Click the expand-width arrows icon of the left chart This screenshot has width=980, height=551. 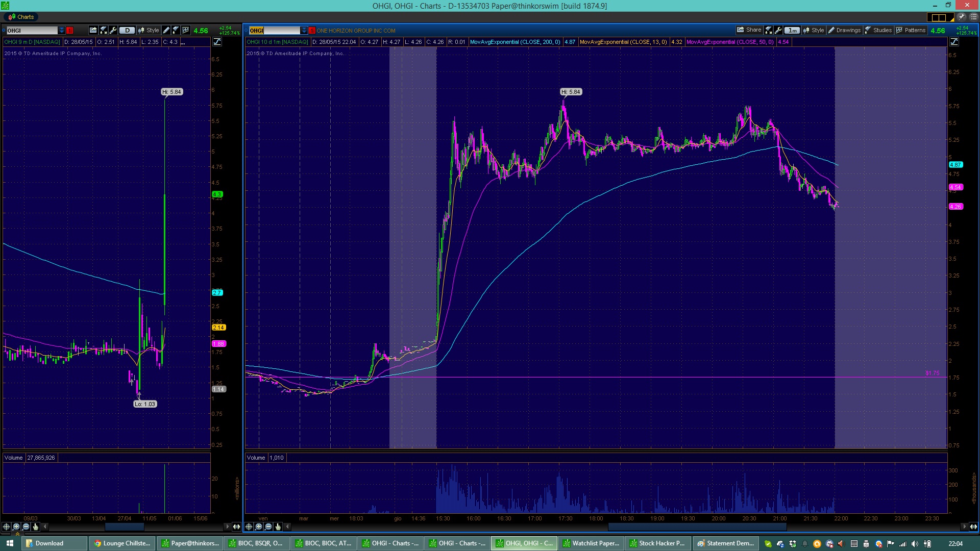(236, 527)
